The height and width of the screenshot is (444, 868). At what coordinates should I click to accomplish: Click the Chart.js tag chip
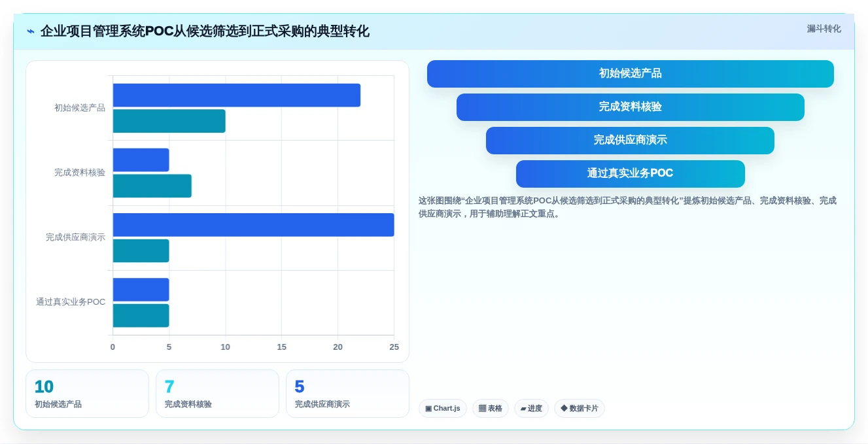(443, 409)
